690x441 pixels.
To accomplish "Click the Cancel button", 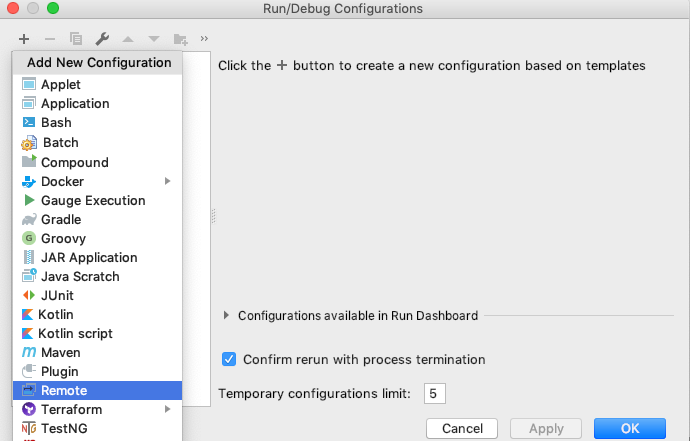I will (x=462, y=428).
